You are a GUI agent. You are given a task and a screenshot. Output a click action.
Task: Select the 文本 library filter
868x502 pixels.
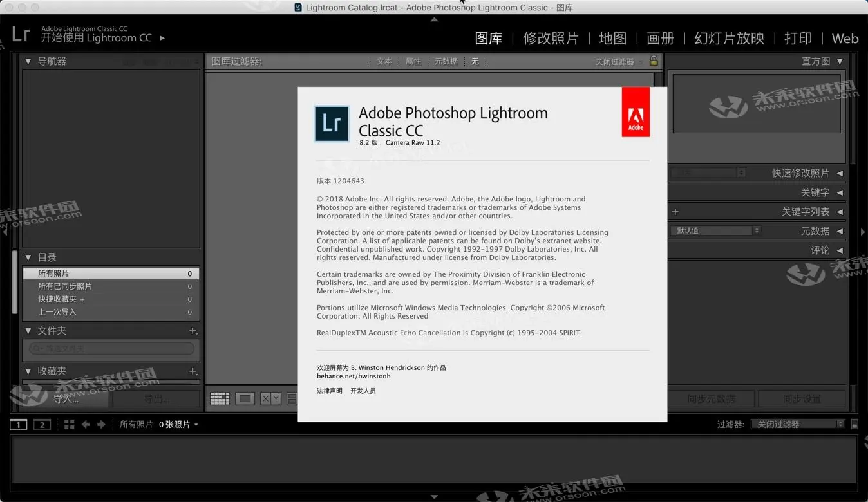[384, 61]
